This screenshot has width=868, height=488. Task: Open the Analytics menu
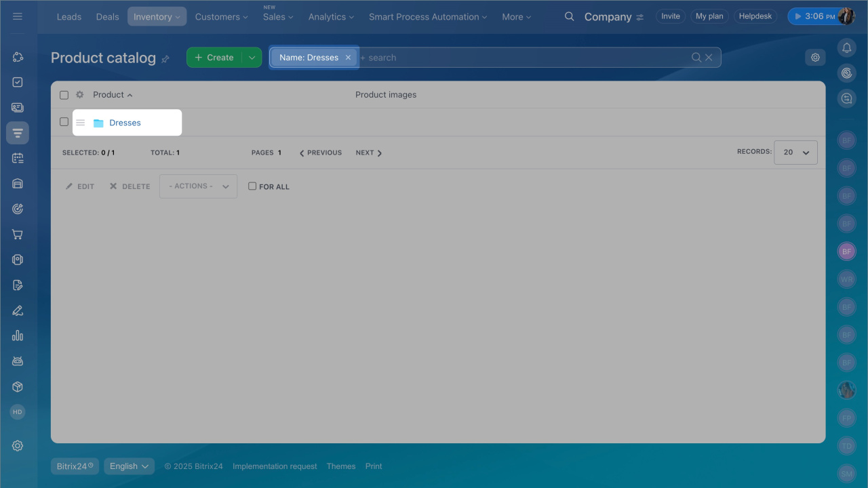click(331, 16)
